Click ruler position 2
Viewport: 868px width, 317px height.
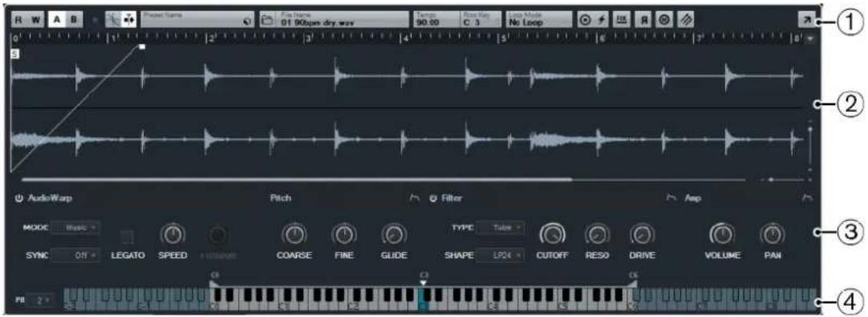click(x=210, y=39)
